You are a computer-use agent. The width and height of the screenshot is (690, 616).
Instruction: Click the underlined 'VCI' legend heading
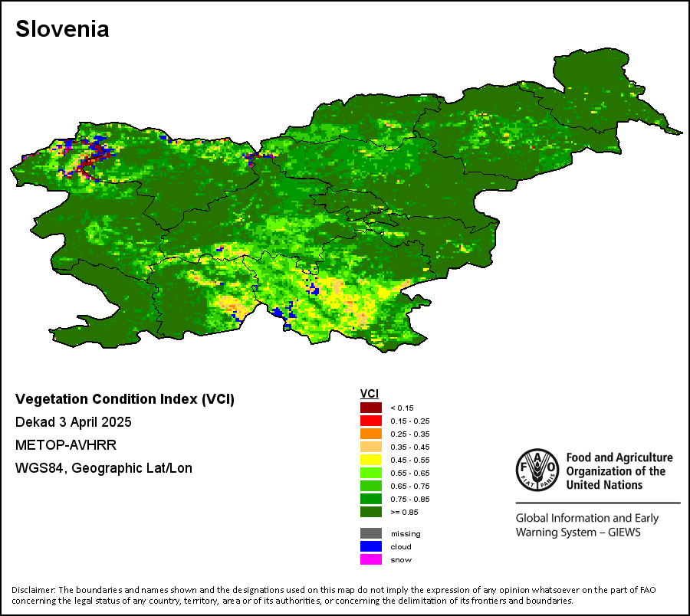(x=370, y=394)
